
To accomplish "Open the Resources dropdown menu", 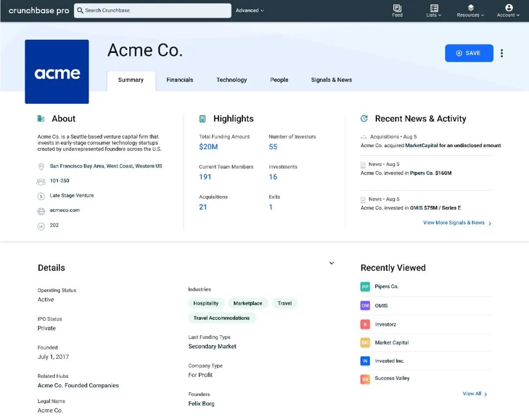I will [x=470, y=10].
